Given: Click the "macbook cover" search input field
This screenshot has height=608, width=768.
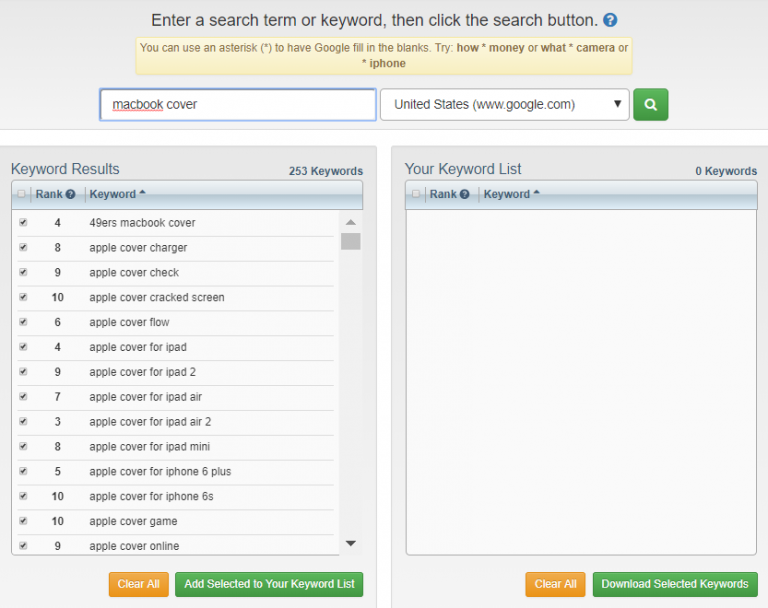Looking at the screenshot, I should click(238, 104).
